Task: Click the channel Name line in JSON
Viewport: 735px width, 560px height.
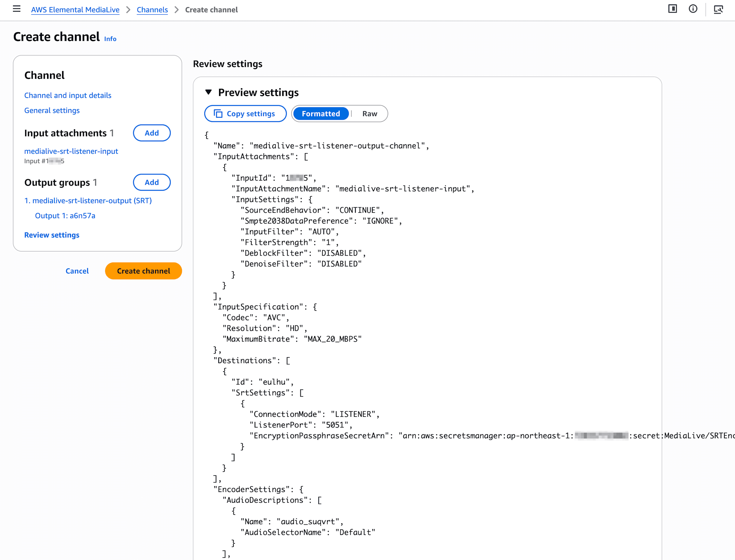Action: pos(321,146)
